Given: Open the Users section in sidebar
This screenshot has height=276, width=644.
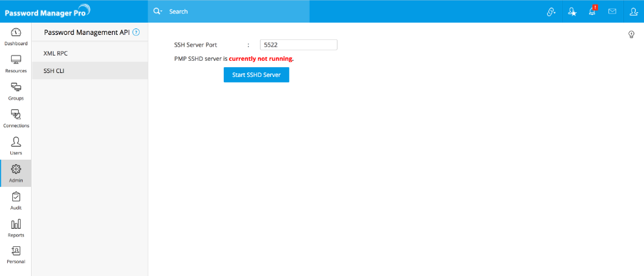Looking at the screenshot, I should point(16,146).
